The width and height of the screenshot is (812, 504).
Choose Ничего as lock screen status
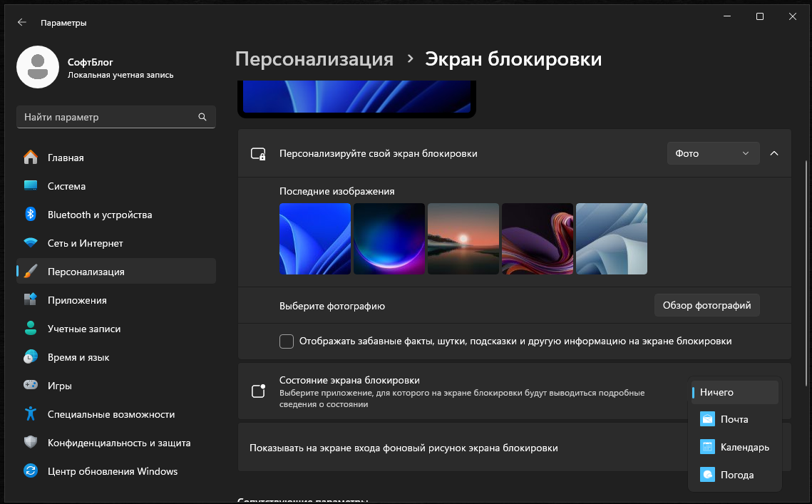pyautogui.click(x=734, y=391)
